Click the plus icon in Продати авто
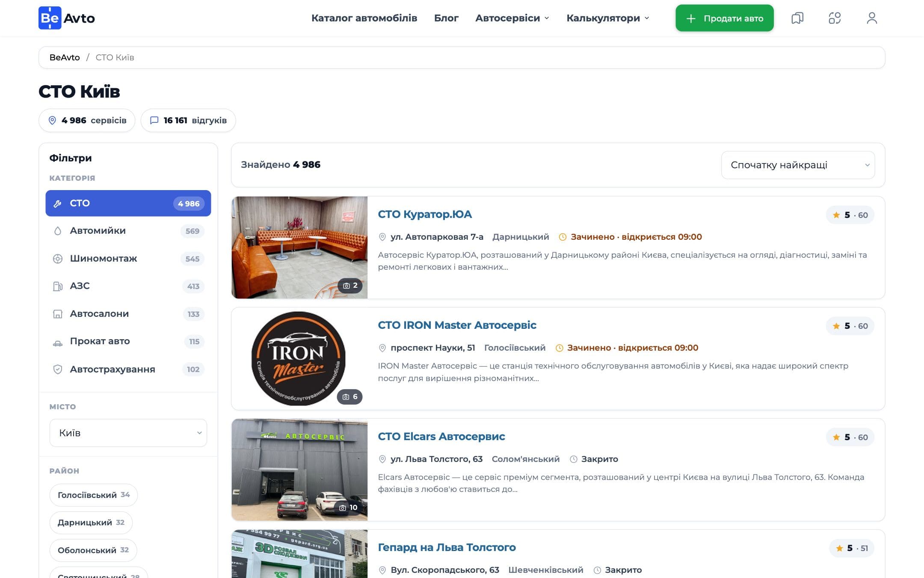The image size is (924, 578). [x=690, y=18]
